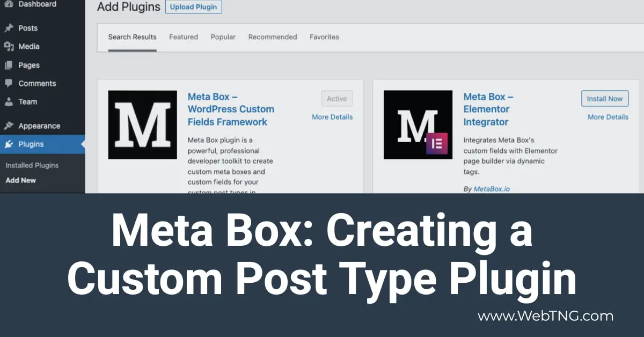Click the Elementor Integrator description text

tap(510, 156)
